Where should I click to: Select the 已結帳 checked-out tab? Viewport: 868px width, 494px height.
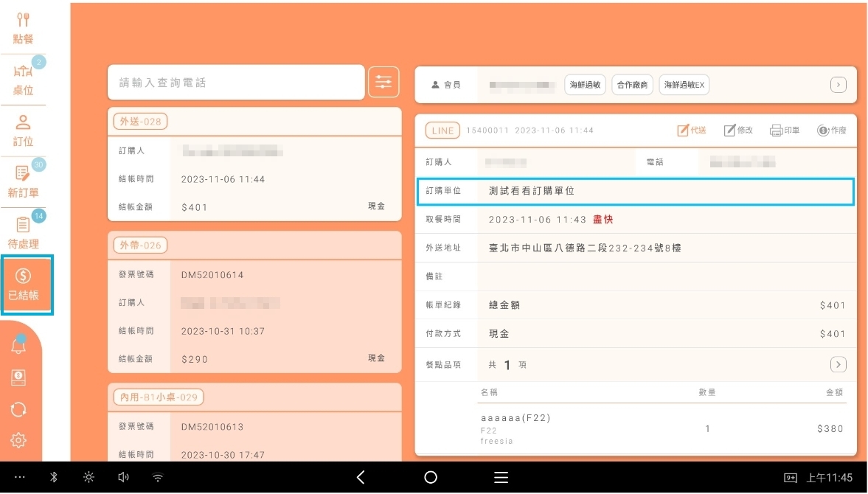(x=23, y=285)
